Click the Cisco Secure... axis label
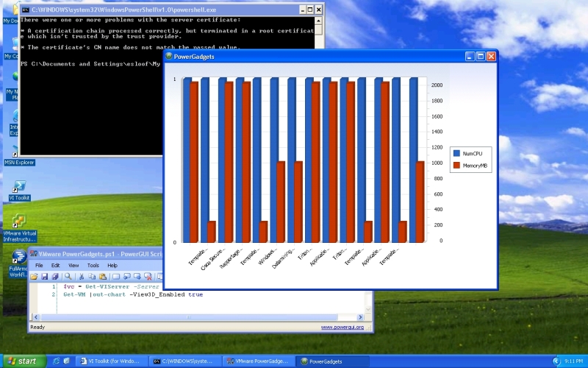The width and height of the screenshot is (588, 368). 212,258
